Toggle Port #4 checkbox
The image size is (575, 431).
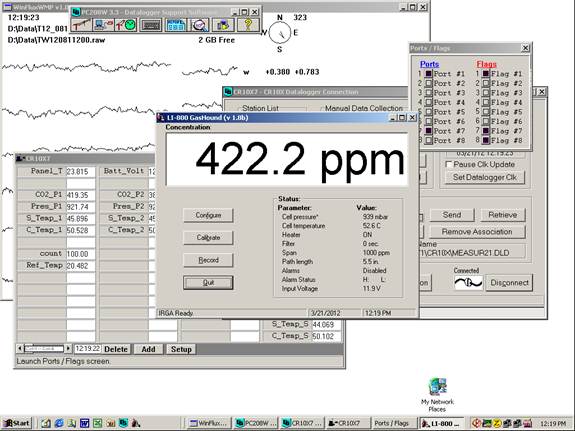tap(428, 102)
